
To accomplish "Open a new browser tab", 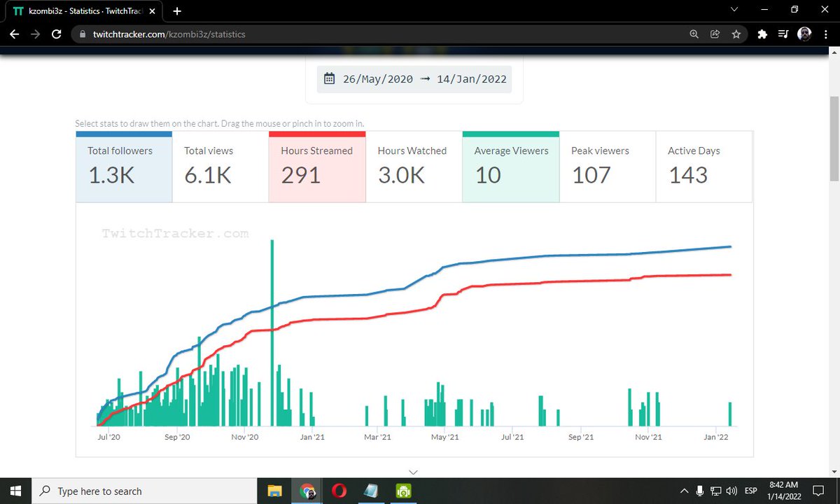I will (177, 11).
